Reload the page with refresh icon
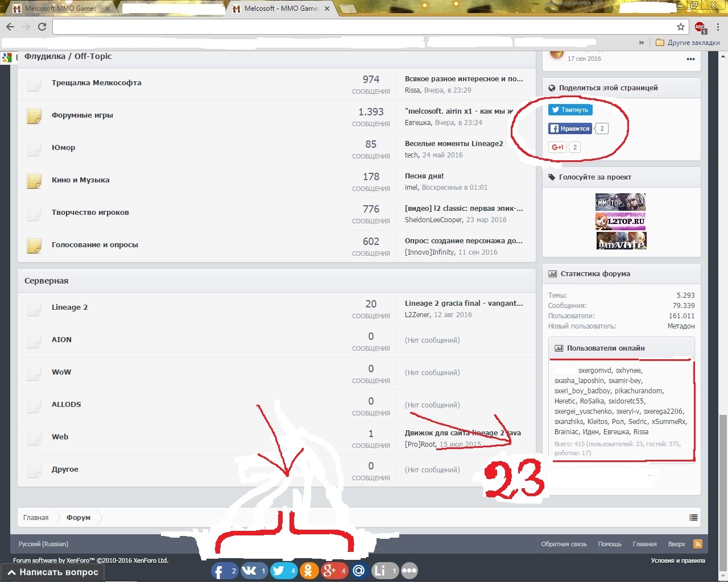The width and height of the screenshot is (728, 582). 42,27
